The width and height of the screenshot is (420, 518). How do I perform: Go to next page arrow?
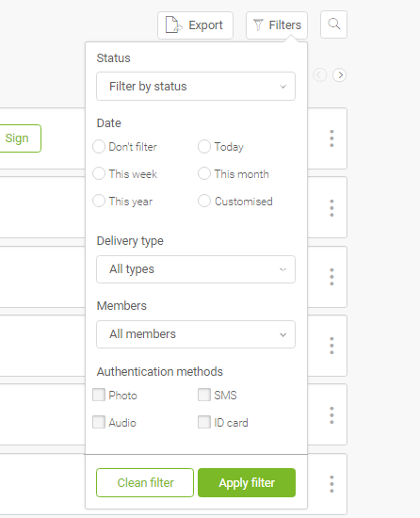click(x=340, y=75)
